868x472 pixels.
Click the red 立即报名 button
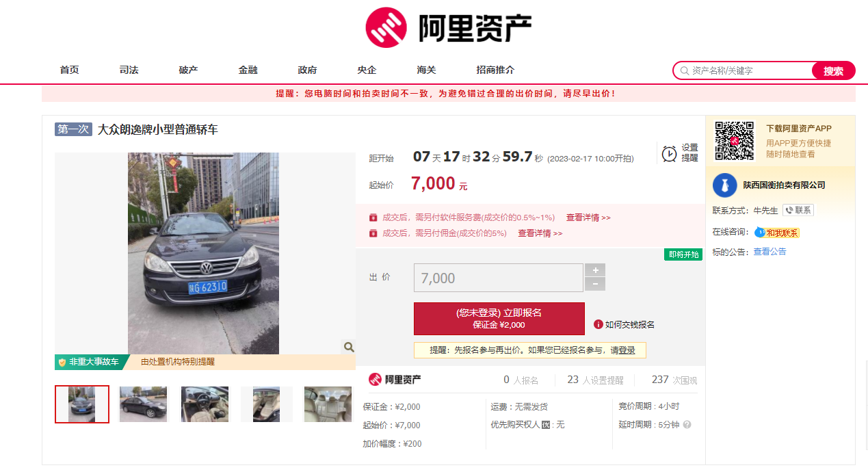[499, 318]
